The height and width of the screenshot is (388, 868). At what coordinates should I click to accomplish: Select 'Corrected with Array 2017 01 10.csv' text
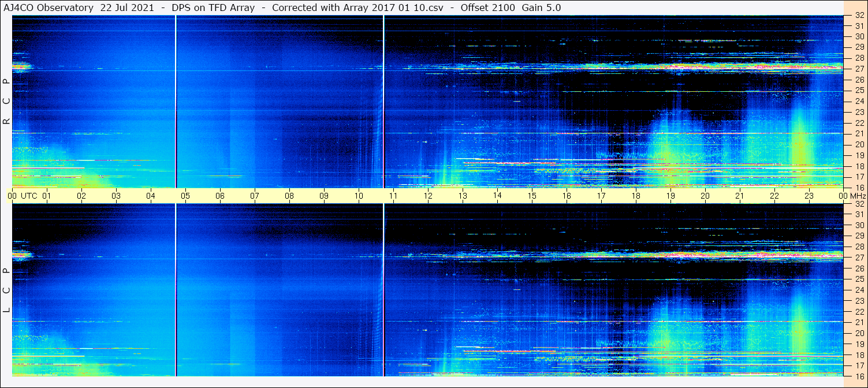click(x=357, y=8)
